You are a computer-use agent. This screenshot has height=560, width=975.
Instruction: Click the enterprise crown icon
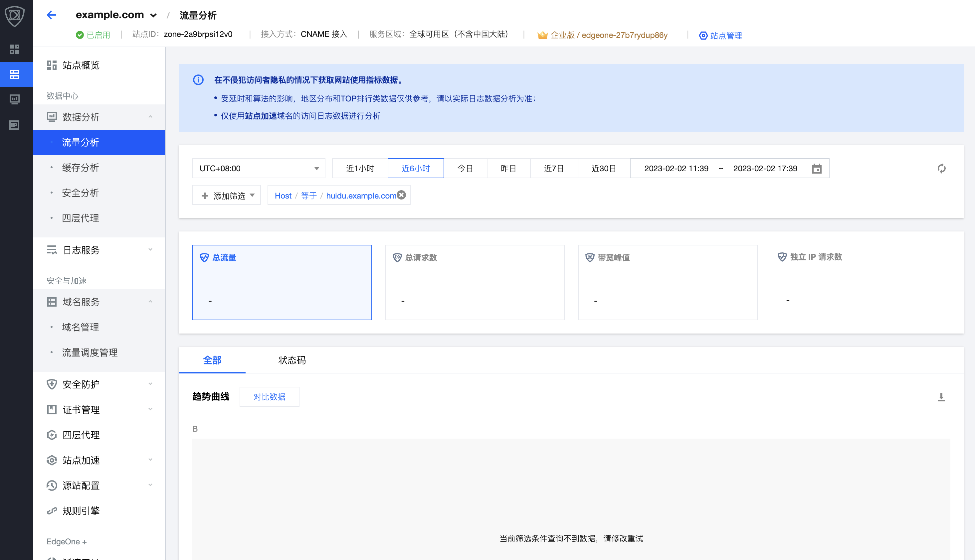(542, 35)
